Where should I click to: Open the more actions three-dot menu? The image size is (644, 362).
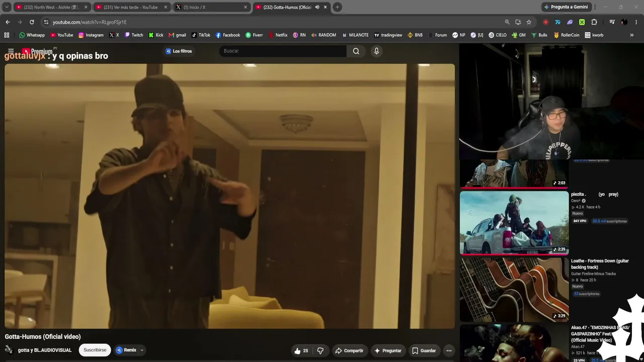(x=449, y=350)
